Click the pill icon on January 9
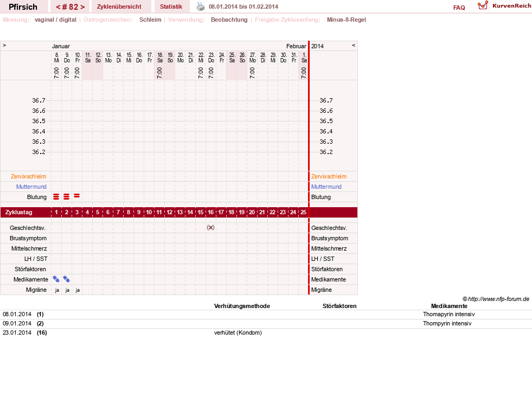532x403 pixels. [67, 279]
